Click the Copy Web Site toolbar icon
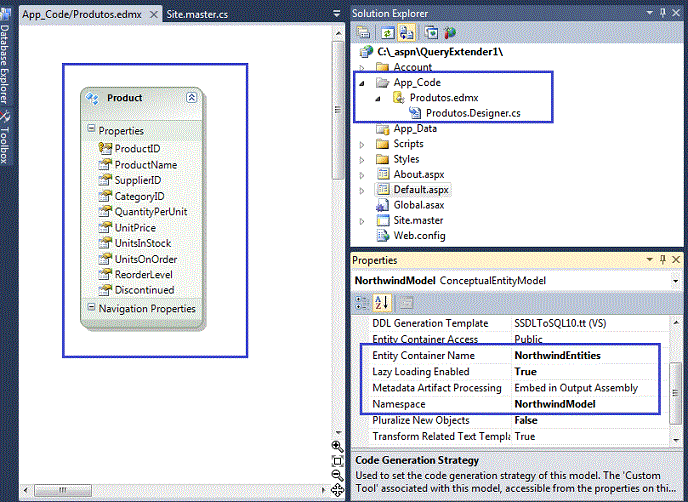The image size is (688, 502). pos(431,33)
